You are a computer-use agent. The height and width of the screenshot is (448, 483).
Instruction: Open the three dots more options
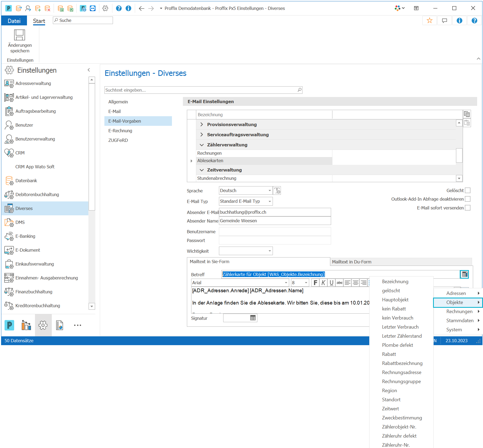[77, 325]
